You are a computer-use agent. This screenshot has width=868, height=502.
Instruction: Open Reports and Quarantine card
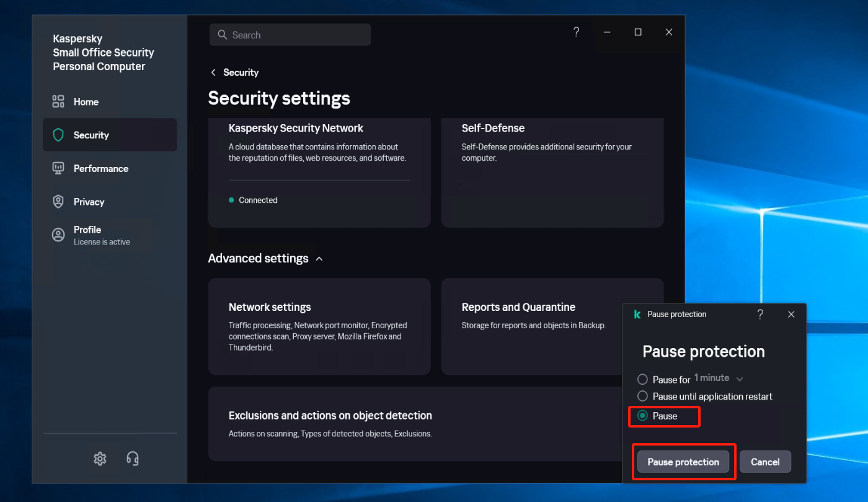point(552,326)
